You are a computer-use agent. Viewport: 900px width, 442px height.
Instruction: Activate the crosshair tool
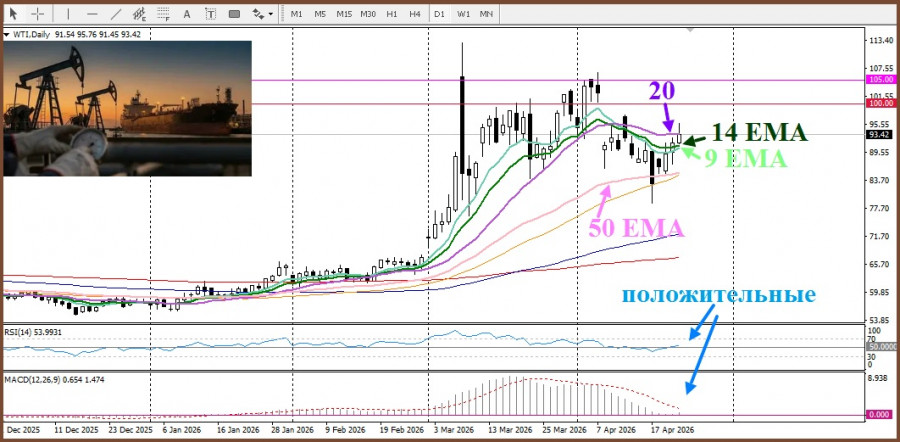(x=38, y=14)
